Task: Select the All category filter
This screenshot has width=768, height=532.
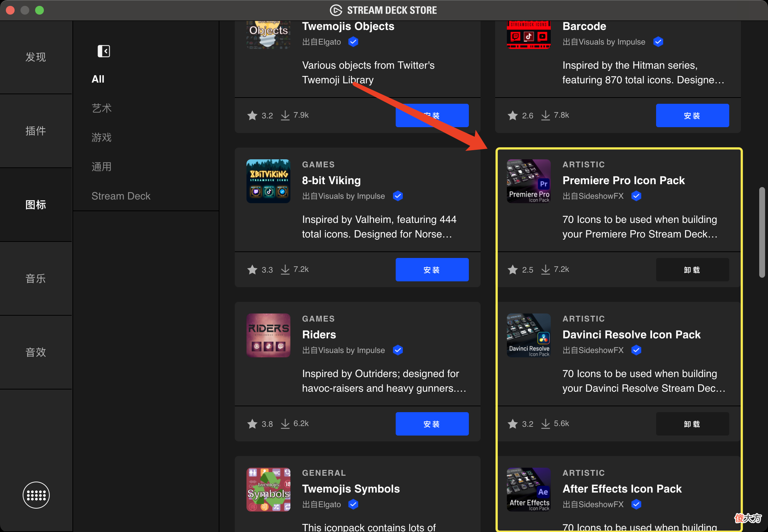Action: 98,79
